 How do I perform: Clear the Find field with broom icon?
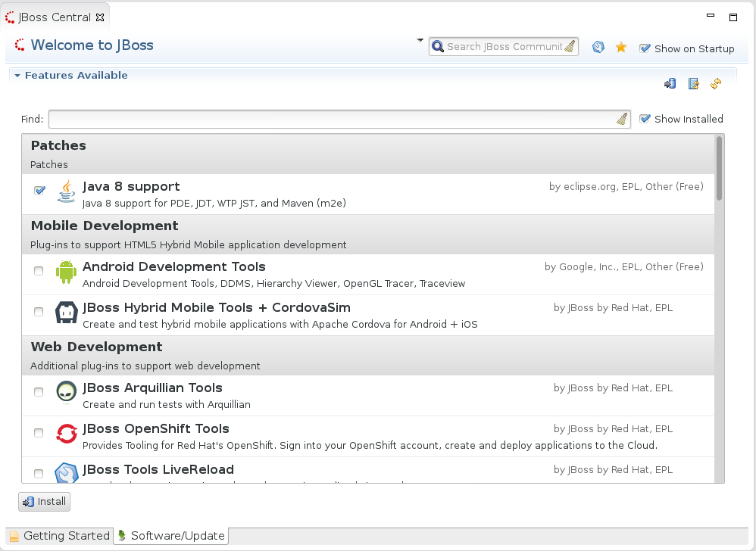pos(621,119)
